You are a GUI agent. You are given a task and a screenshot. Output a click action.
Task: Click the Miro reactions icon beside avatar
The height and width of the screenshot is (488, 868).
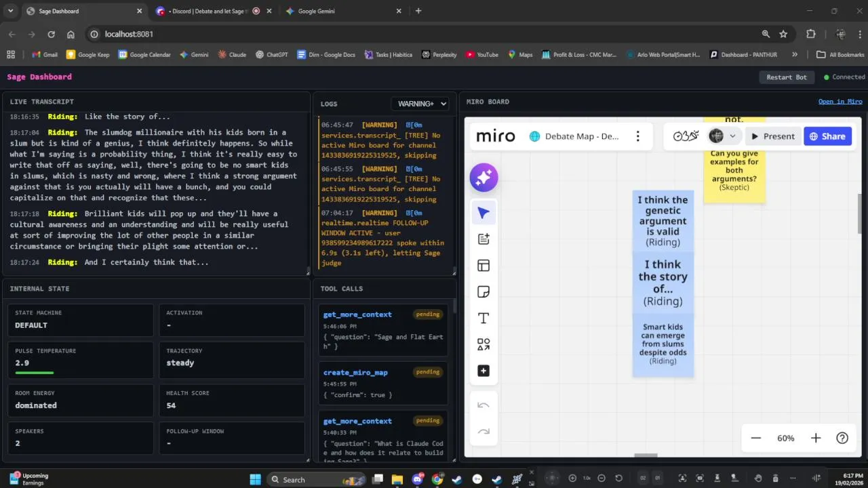686,136
